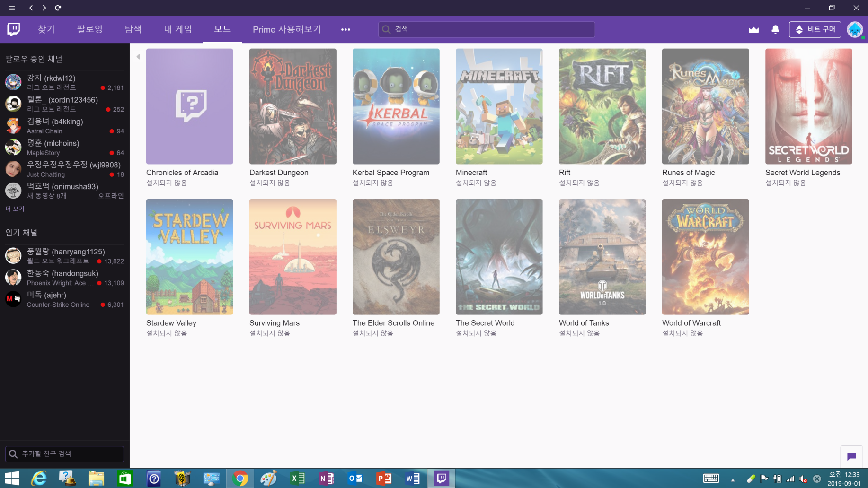Screen dimensions: 868x488
Task: Reload the page with refresh icon
Action: coord(58,8)
